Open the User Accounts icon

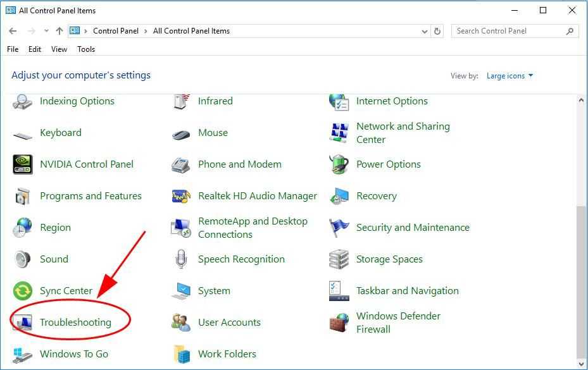pyautogui.click(x=181, y=323)
